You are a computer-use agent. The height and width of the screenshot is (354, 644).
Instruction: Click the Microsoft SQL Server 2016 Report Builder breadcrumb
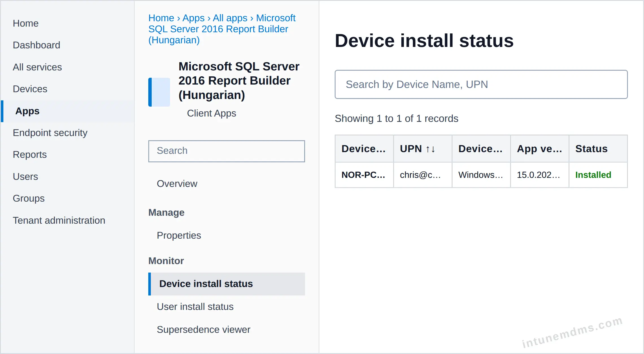[222, 29]
